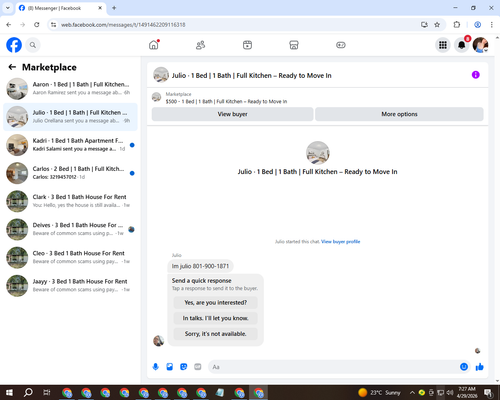Open the Kadri 1 Bed Apartment conversation
Viewport: 500px width, 400px height.
coord(70,145)
